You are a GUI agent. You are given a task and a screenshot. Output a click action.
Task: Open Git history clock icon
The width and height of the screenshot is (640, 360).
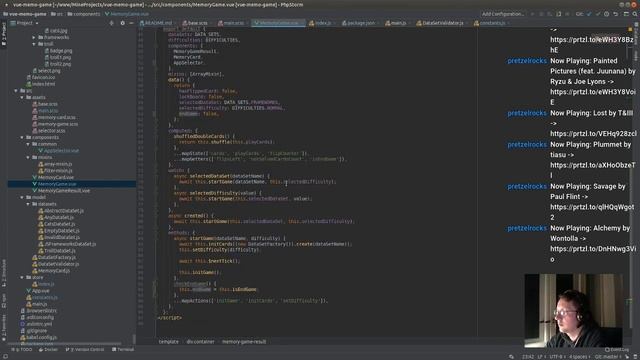coord(607,14)
